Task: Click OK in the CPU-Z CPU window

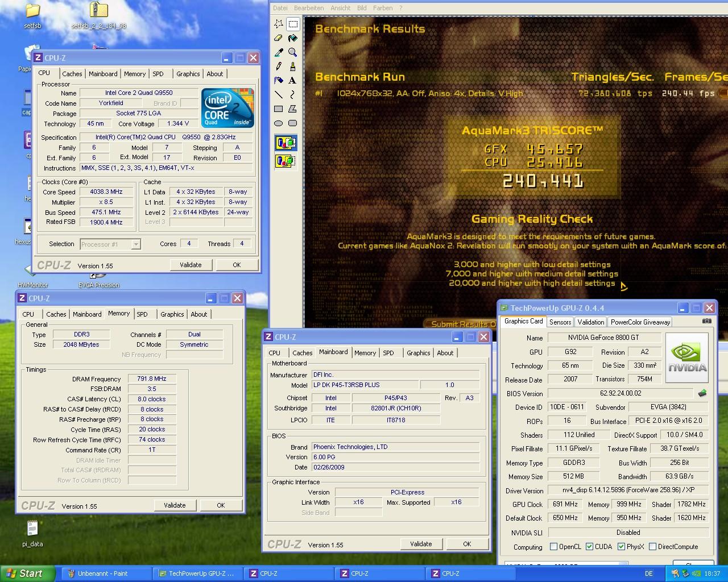Action: tap(237, 265)
